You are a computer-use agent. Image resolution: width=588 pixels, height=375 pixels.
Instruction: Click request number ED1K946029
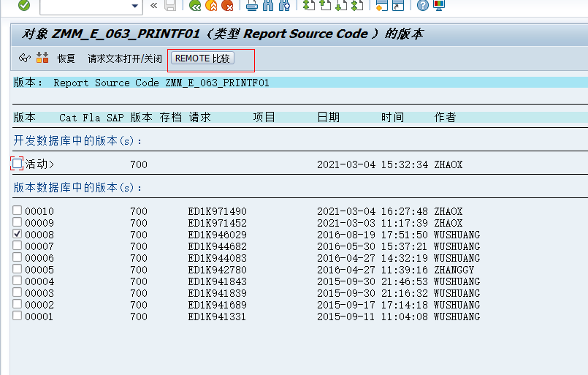(x=218, y=235)
